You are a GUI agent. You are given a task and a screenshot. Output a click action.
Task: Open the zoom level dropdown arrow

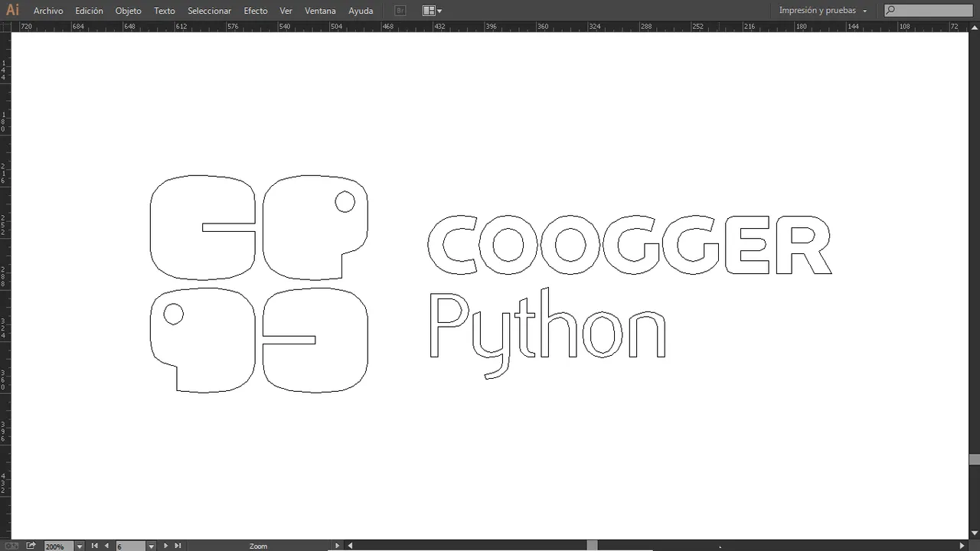(80, 546)
